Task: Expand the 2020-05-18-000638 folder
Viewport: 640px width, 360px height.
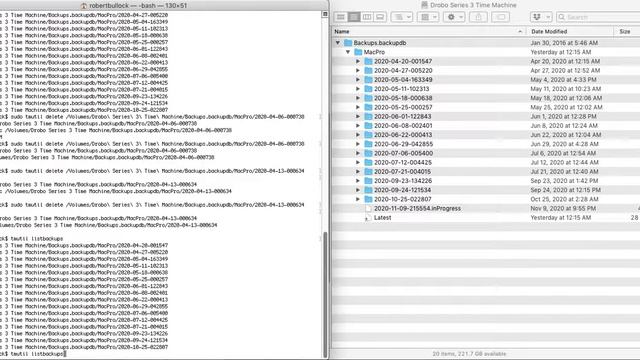Action: click(x=358, y=98)
